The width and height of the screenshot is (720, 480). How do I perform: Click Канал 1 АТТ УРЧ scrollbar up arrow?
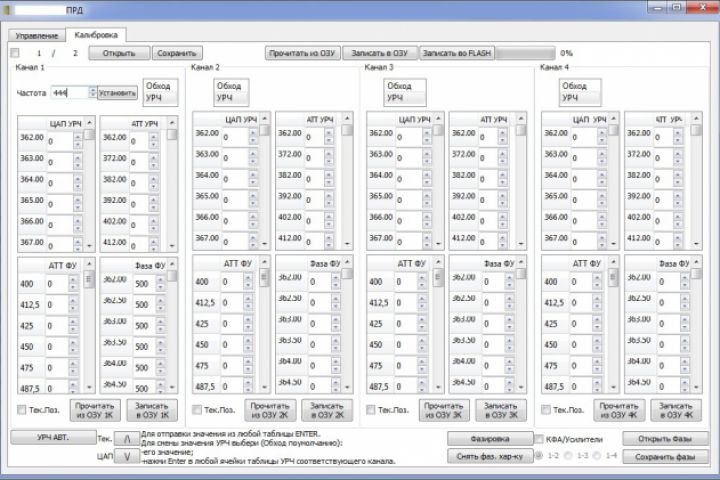click(172, 123)
